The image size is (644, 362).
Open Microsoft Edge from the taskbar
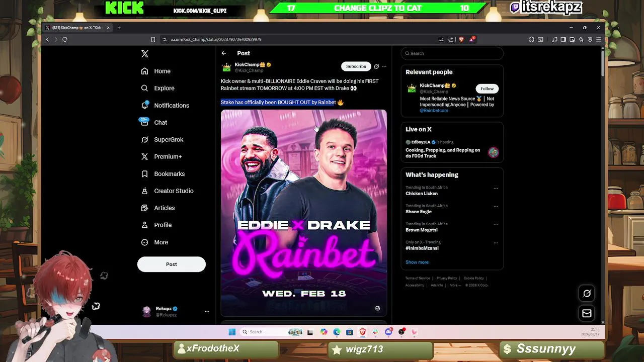[337, 332]
